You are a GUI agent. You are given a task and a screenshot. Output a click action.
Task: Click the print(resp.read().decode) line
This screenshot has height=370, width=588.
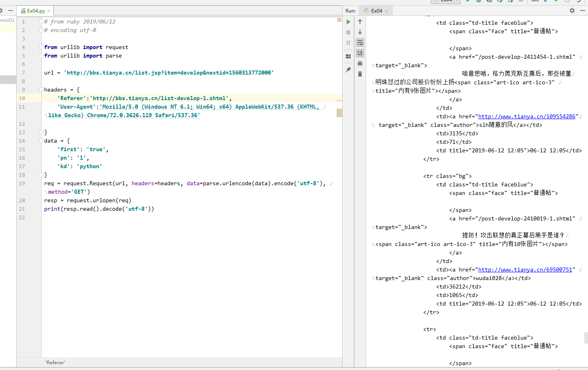coord(99,209)
